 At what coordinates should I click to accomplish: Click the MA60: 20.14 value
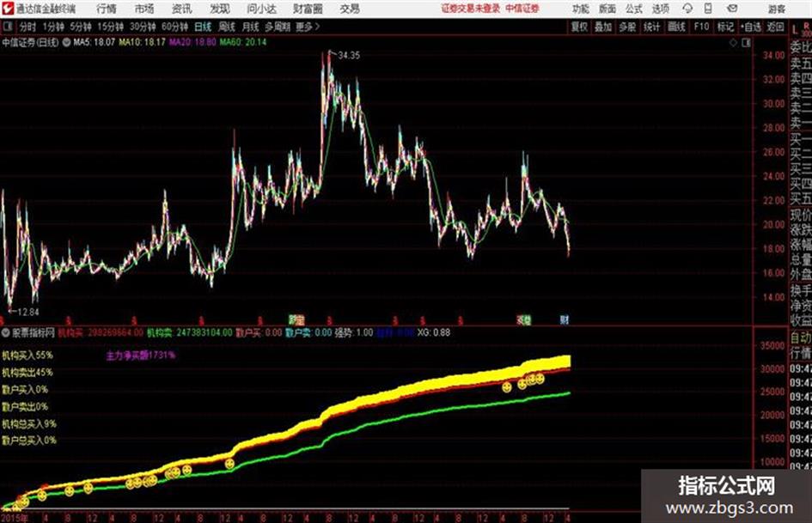[x=243, y=42]
